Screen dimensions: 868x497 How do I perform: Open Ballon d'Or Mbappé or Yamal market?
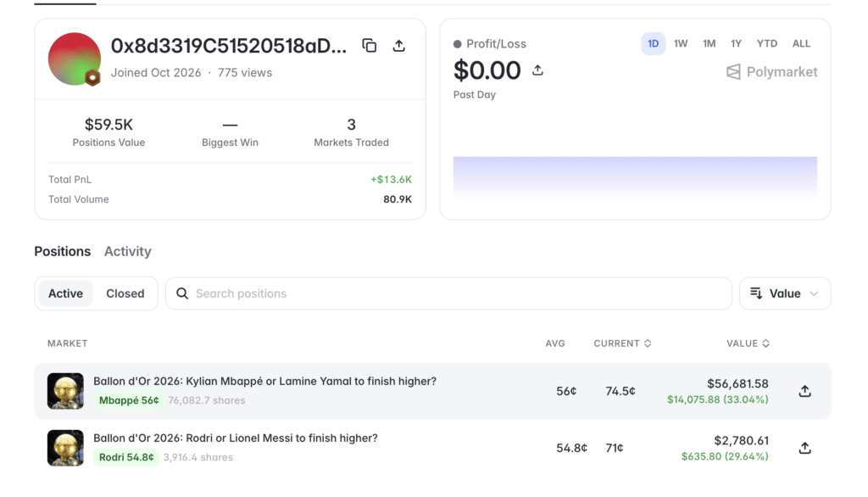[x=264, y=381]
